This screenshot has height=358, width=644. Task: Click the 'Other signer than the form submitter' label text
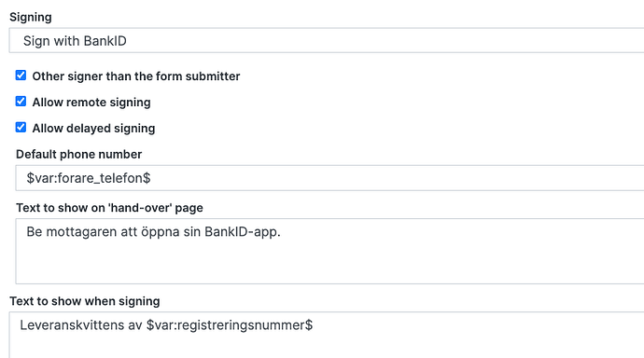click(x=136, y=76)
